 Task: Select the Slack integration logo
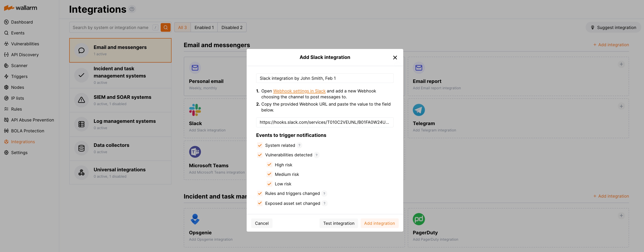[x=195, y=110]
